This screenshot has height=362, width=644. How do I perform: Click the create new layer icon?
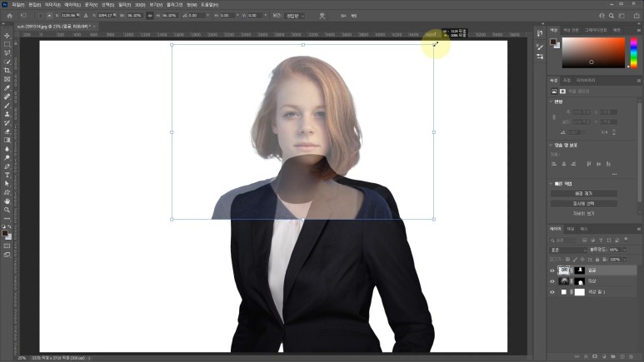(x=622, y=357)
